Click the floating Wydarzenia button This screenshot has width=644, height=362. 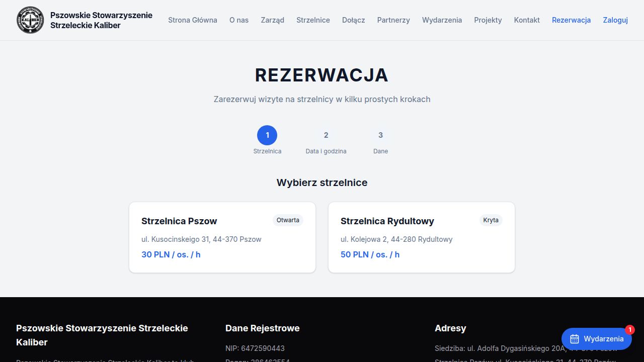(597, 339)
